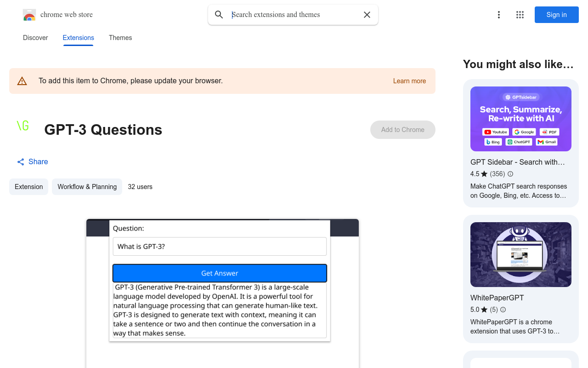Open the WhitePaperGPT thumbnail image
588x368 pixels.
click(521, 254)
